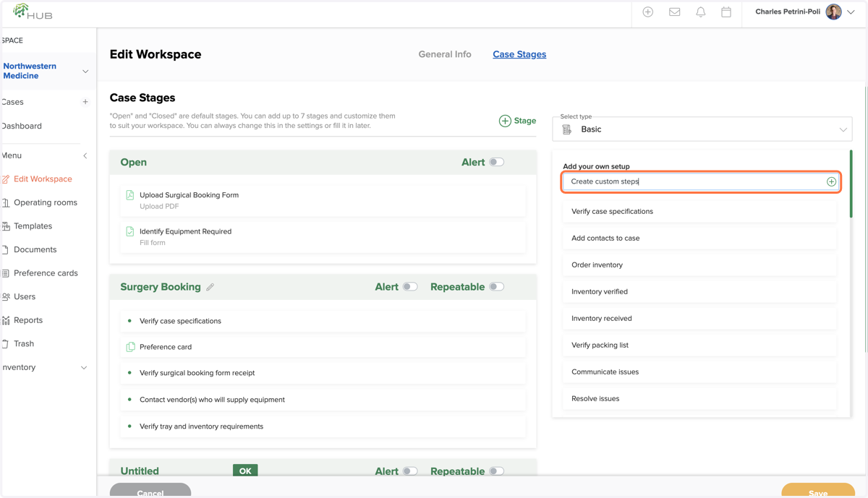
Task: Toggle Alert switch for Surgery Booking stage
Action: (x=410, y=287)
